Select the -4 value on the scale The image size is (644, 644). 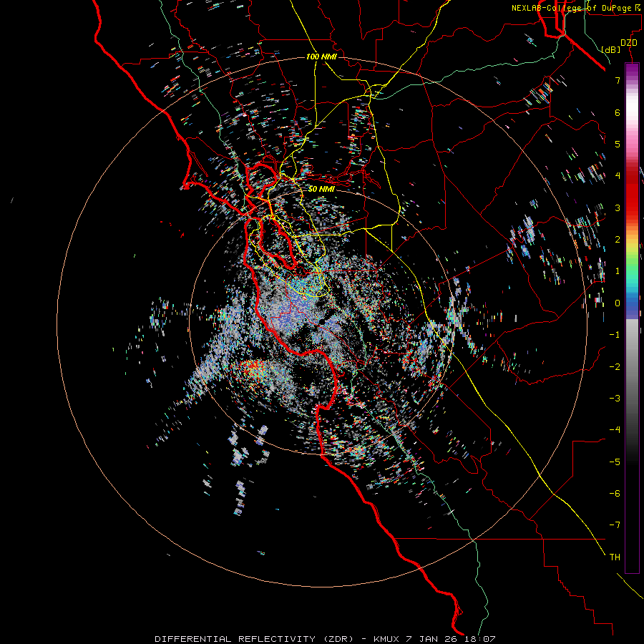pyautogui.click(x=615, y=430)
